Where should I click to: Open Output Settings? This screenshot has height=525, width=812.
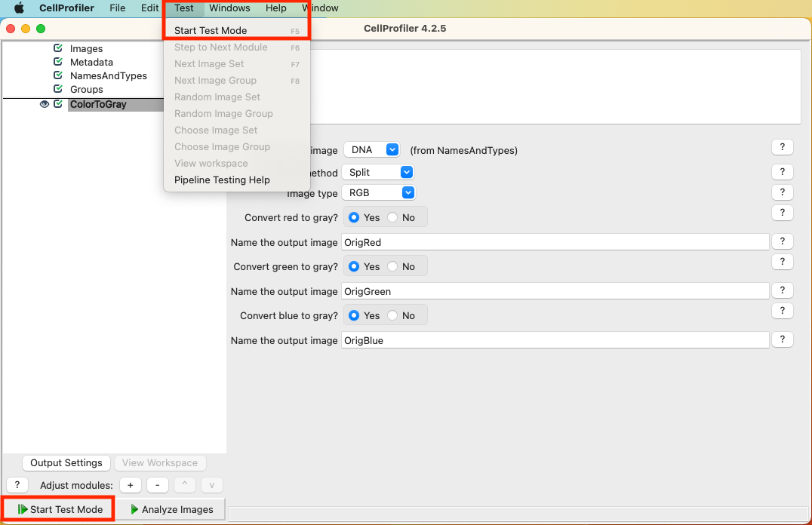(66, 462)
